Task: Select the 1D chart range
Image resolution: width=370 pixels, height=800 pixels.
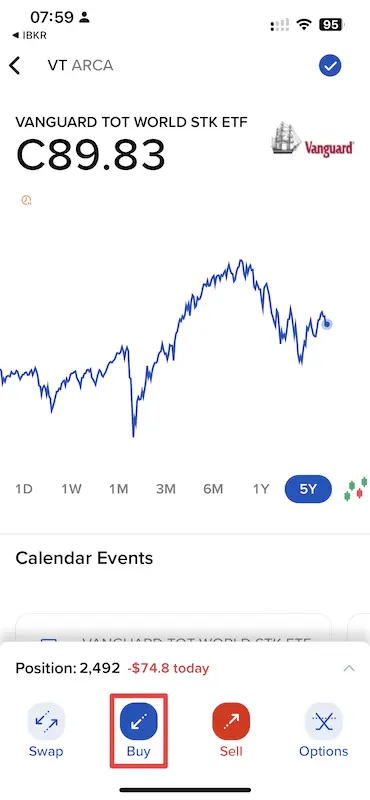Action: 23,489
